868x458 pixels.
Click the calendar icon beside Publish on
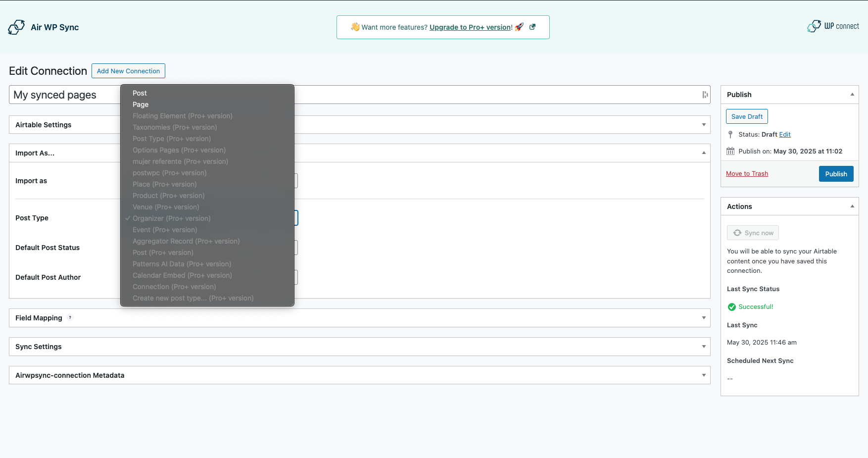click(x=730, y=152)
